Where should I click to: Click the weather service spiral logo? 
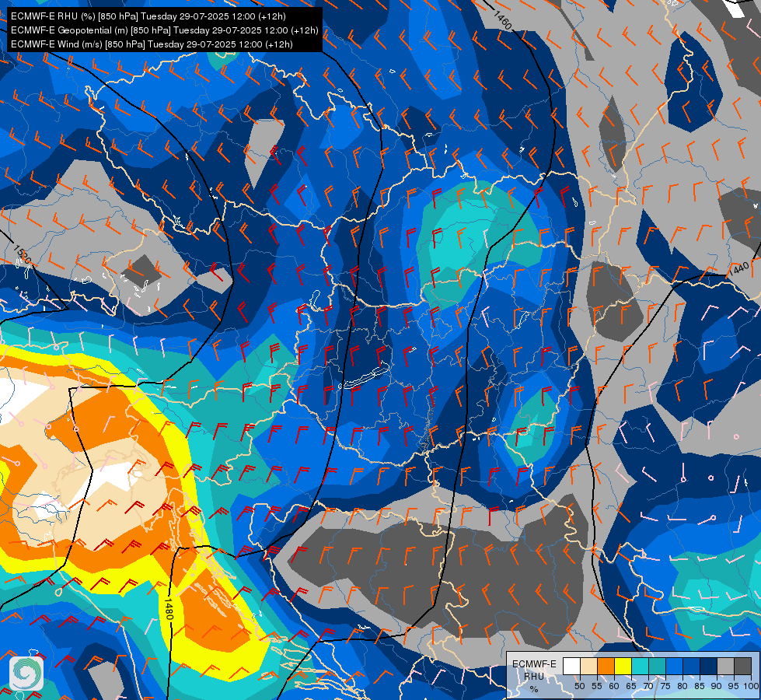26,674
